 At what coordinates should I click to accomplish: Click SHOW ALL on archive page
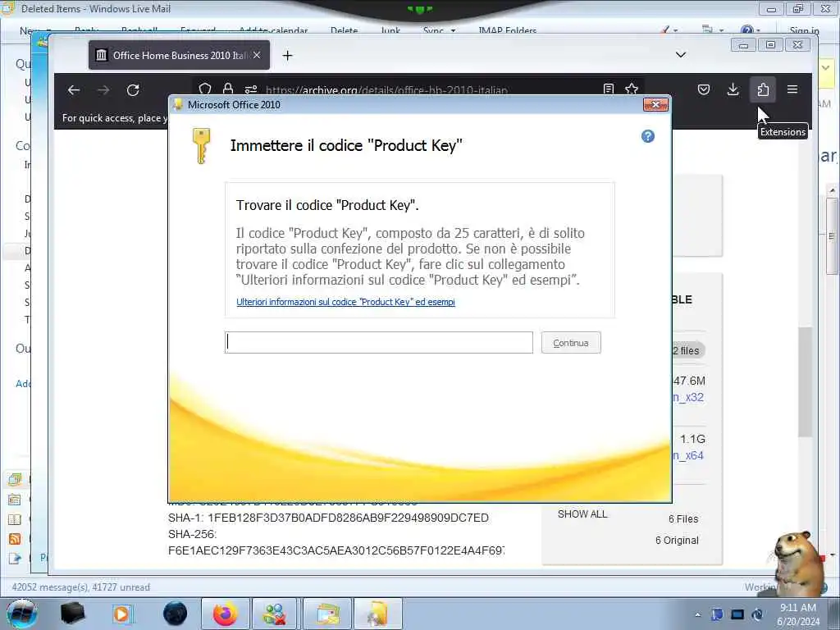tap(582, 514)
